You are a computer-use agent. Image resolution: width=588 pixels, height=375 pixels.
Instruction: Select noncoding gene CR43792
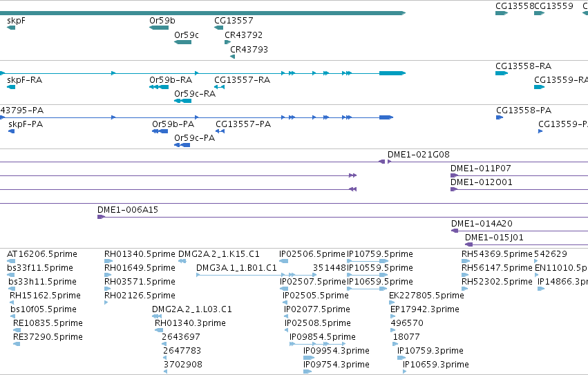coord(227,42)
